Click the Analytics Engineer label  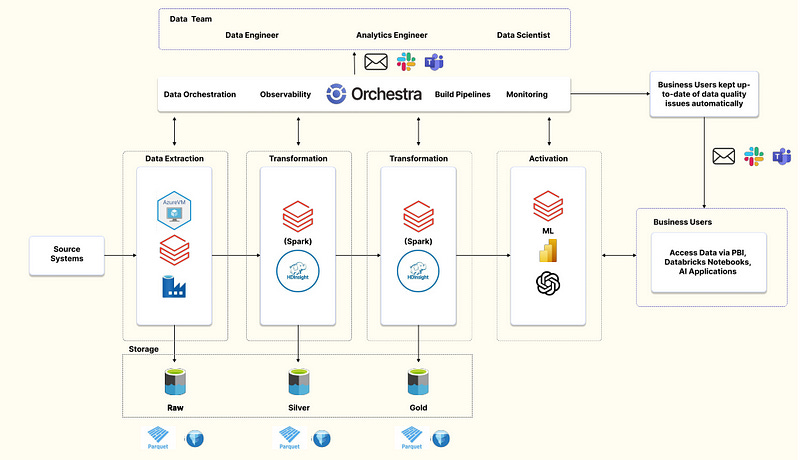coord(392,35)
